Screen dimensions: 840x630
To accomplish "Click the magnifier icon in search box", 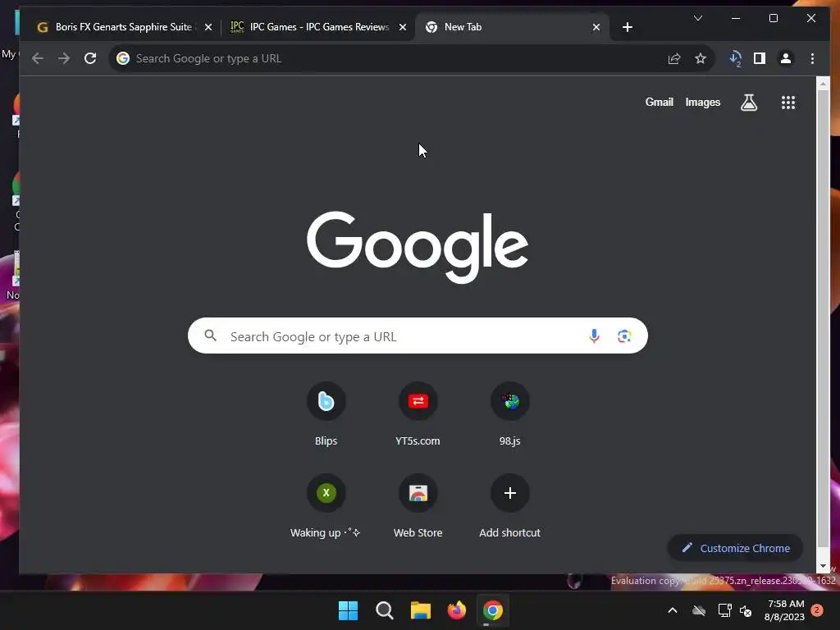I will tap(211, 336).
